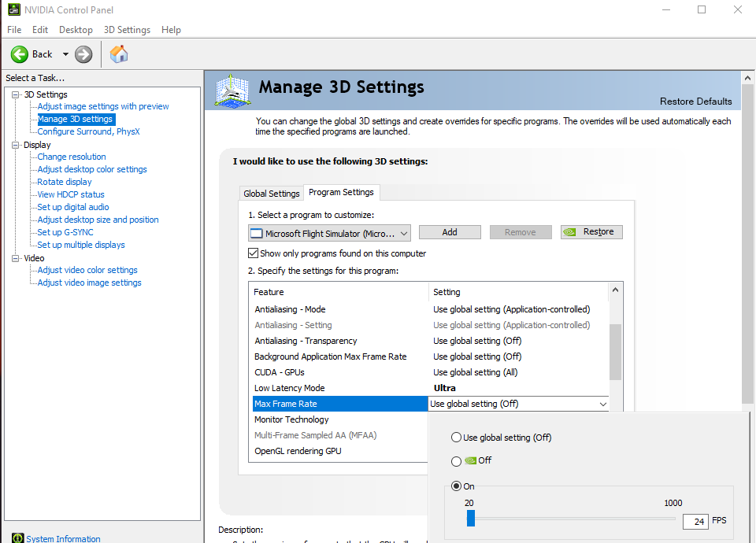The width and height of the screenshot is (756, 543).
Task: Click the NVIDIA Control Panel title icon
Action: pyautogui.click(x=14, y=10)
